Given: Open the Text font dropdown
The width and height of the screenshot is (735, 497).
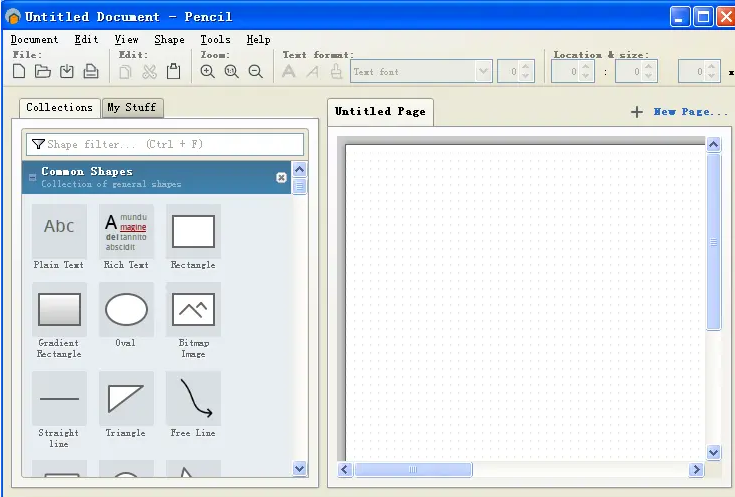Looking at the screenshot, I should 484,71.
